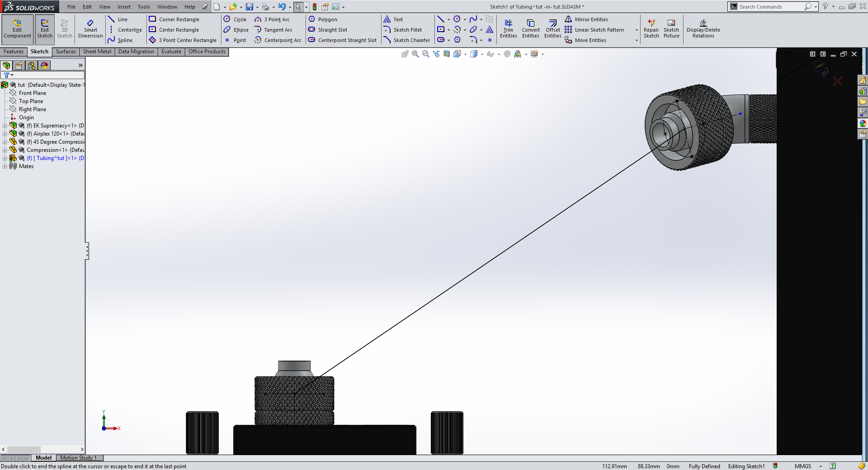Click MMGS unit system status

[803, 466]
